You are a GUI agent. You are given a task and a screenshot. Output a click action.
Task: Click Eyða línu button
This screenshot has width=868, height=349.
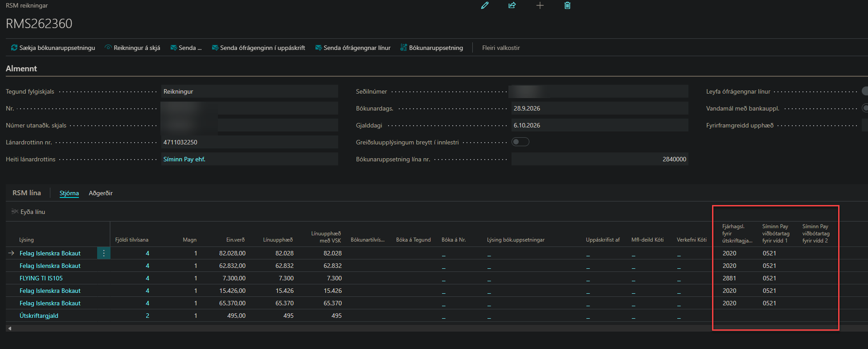coord(28,212)
